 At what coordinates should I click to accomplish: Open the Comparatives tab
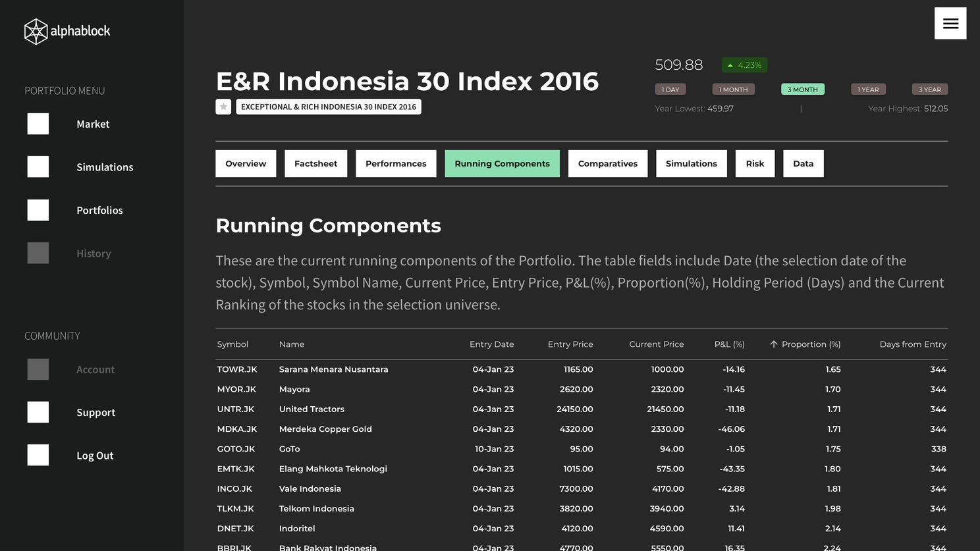click(607, 164)
